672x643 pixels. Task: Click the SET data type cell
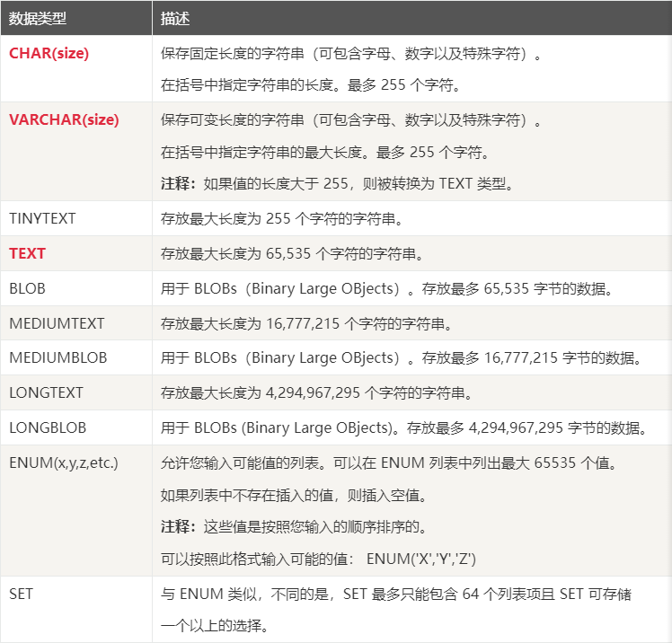tap(21, 595)
